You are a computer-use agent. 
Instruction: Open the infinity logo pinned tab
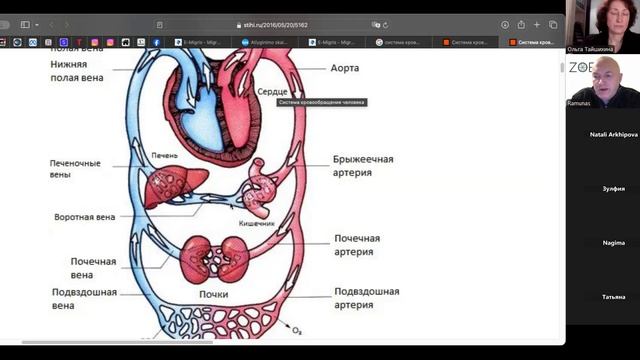[x=33, y=42]
